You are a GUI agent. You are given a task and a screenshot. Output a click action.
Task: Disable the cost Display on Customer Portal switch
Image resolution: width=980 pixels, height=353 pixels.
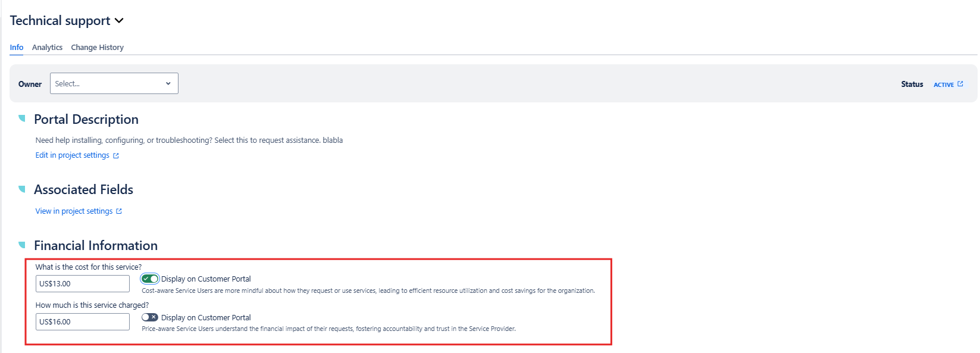tap(150, 279)
